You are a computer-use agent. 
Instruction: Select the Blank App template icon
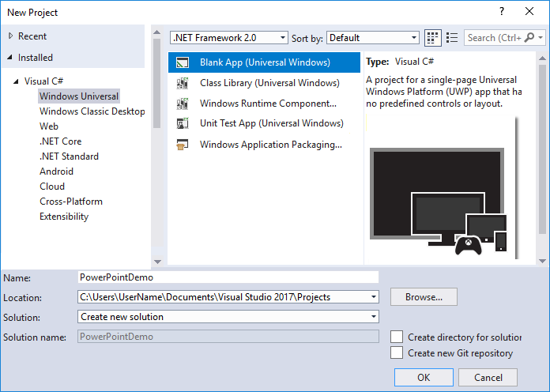[x=183, y=62]
